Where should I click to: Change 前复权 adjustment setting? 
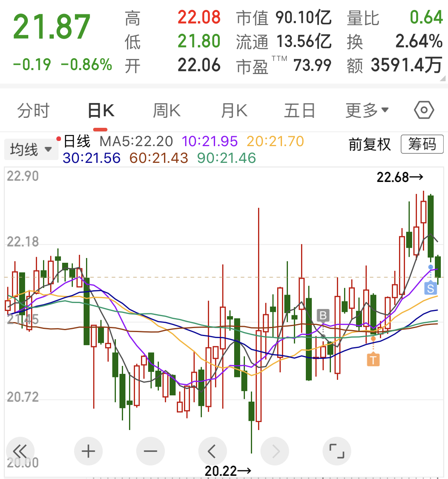pyautogui.click(x=370, y=144)
